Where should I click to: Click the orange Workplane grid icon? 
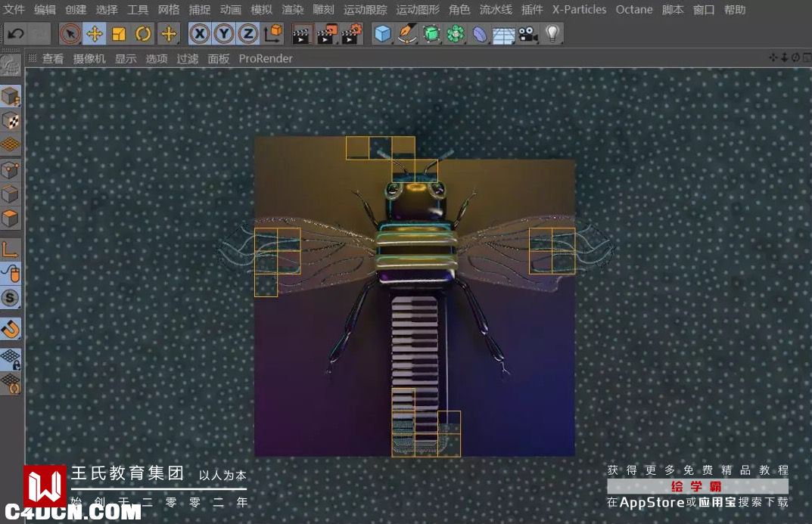(x=11, y=145)
